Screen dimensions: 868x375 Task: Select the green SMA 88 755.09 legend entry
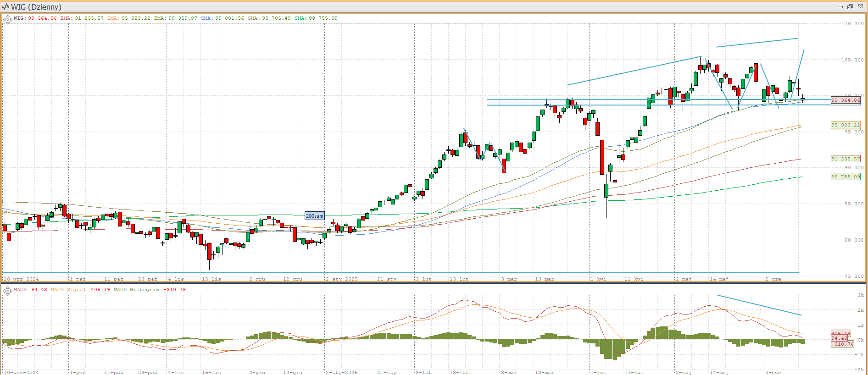tap(316, 18)
